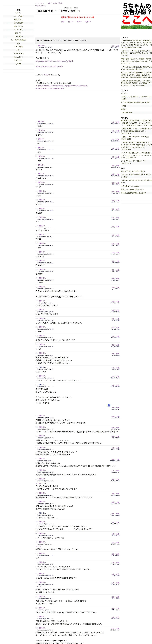The height and width of the screenshot is (644, 152).
Task: Select the 最新50 thread view tab
Action: pos(88,22)
